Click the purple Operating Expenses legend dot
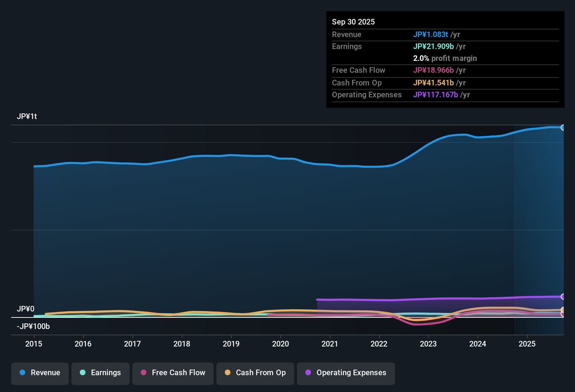Screen dimensions: 575x392 pyautogui.click(x=308, y=373)
